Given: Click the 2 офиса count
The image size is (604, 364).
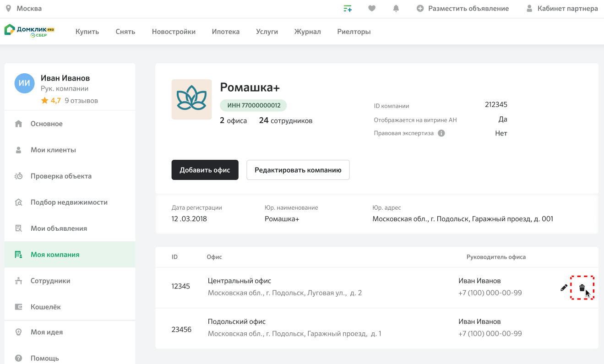Looking at the screenshot, I should coord(233,120).
